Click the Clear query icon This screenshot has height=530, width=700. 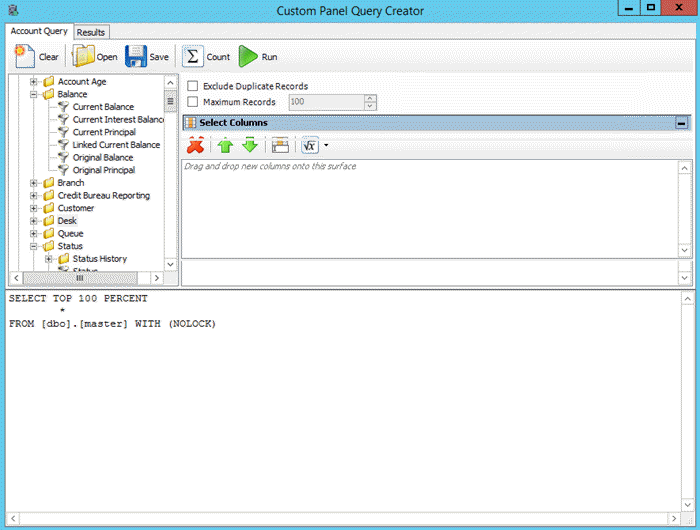25,57
